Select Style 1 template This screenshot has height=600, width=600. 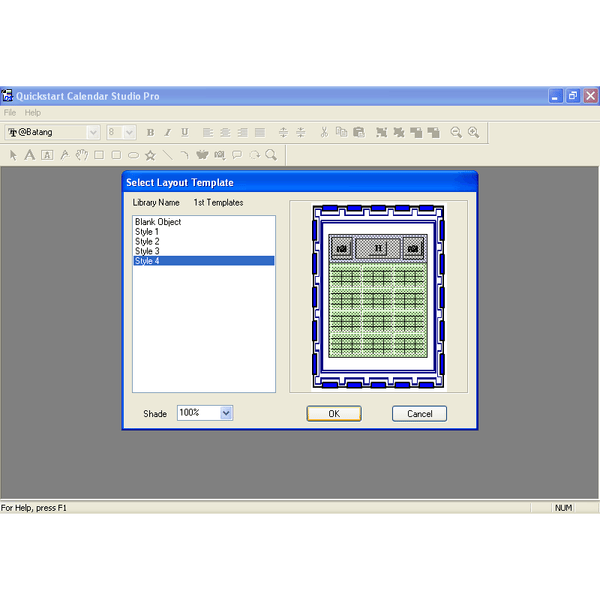[204, 232]
